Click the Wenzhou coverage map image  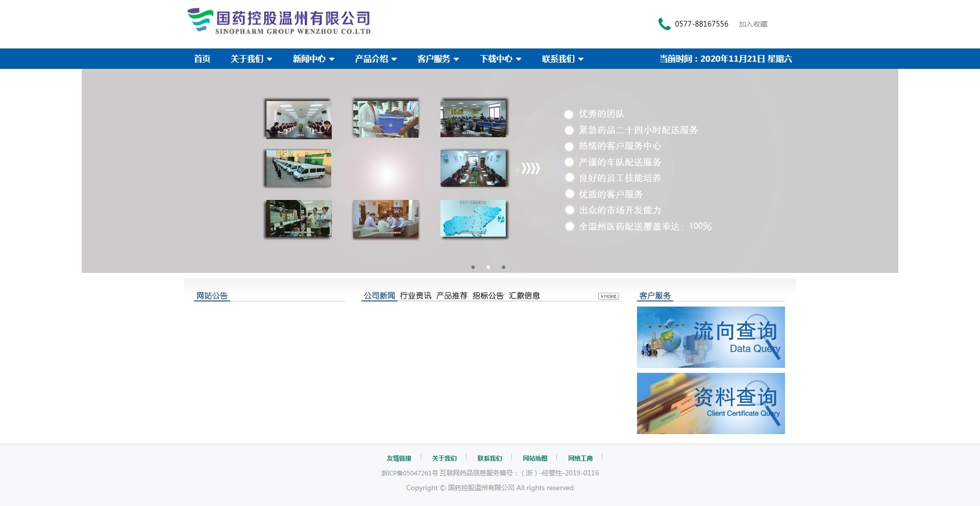pos(474,219)
